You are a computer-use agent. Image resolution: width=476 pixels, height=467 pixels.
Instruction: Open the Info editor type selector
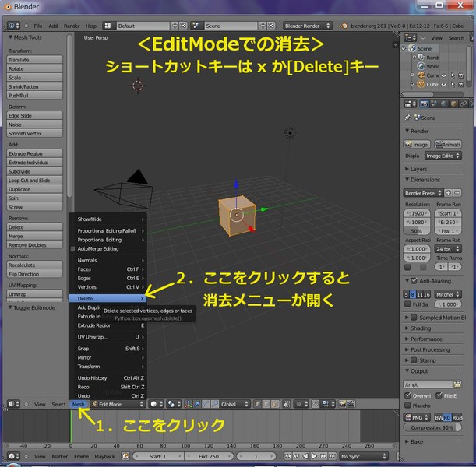[x=14, y=26]
